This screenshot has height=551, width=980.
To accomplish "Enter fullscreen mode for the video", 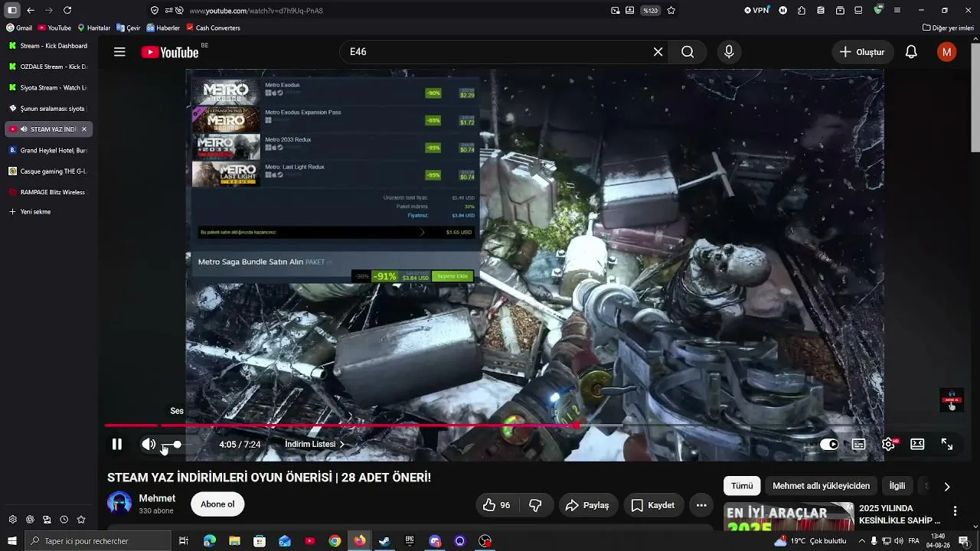I will point(947,445).
